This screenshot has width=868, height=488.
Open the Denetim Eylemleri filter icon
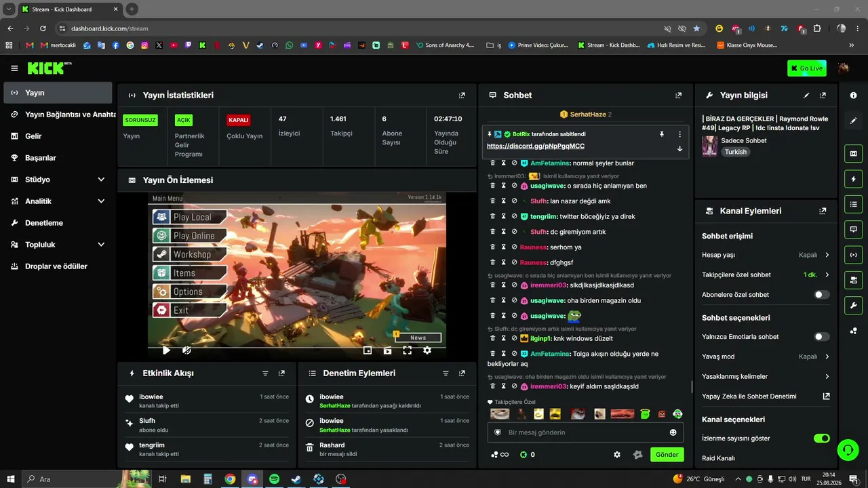point(446,373)
